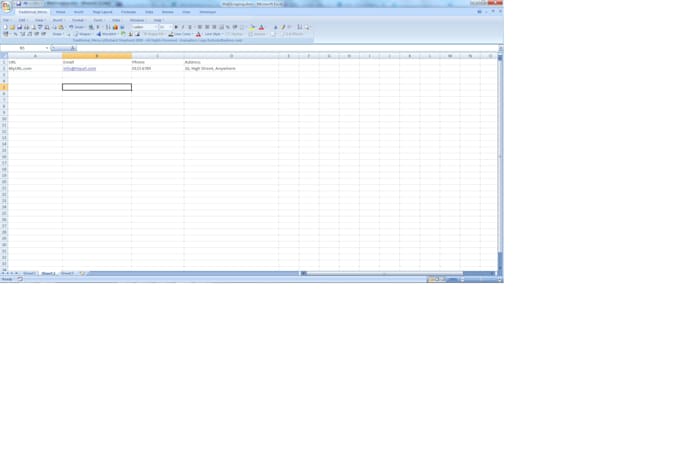Click the vertical scrollbar

coord(500,163)
